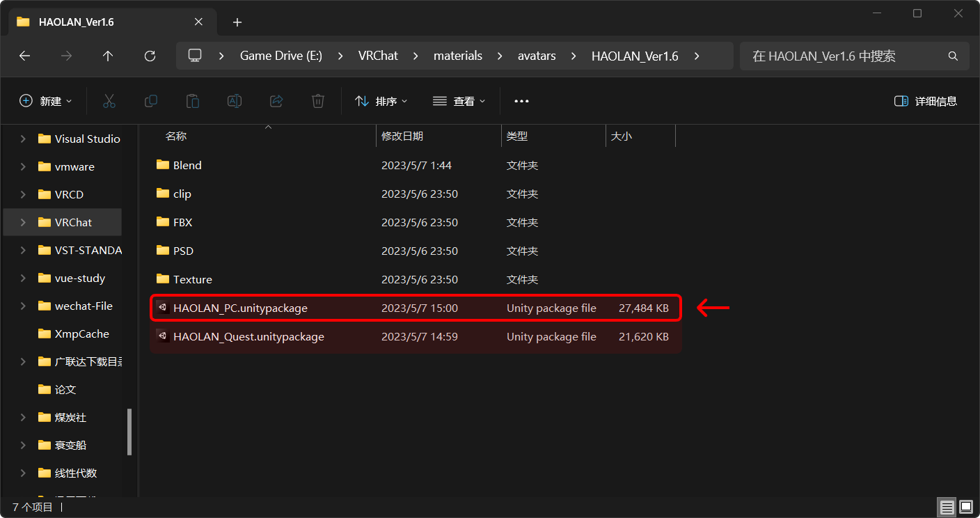This screenshot has width=980, height=518.
Task: Click the search magnifier icon
Action: [953, 56]
